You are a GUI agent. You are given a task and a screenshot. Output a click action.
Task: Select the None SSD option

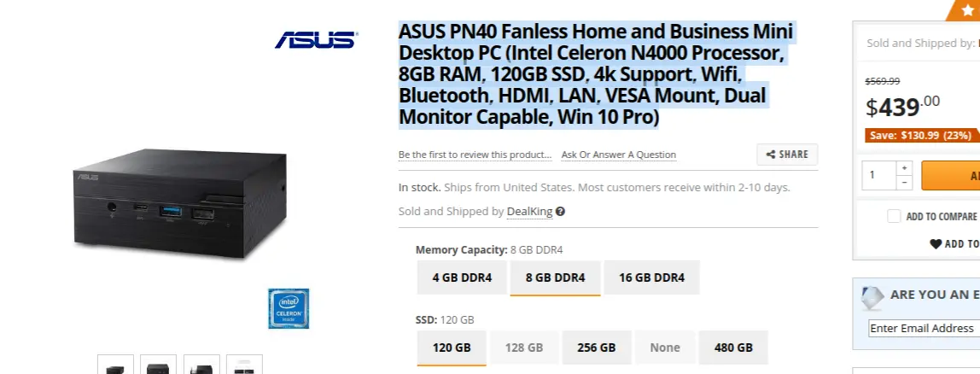[665, 348]
